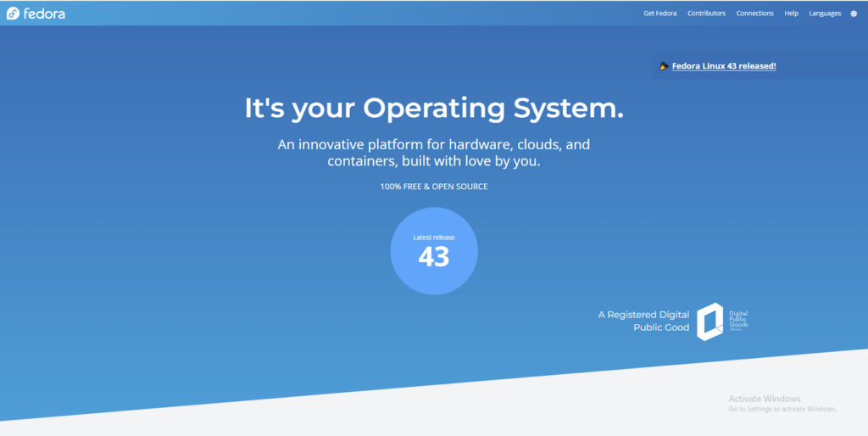This screenshot has width=868, height=436.
Task: Open the Connections navigation menu
Action: click(x=754, y=14)
